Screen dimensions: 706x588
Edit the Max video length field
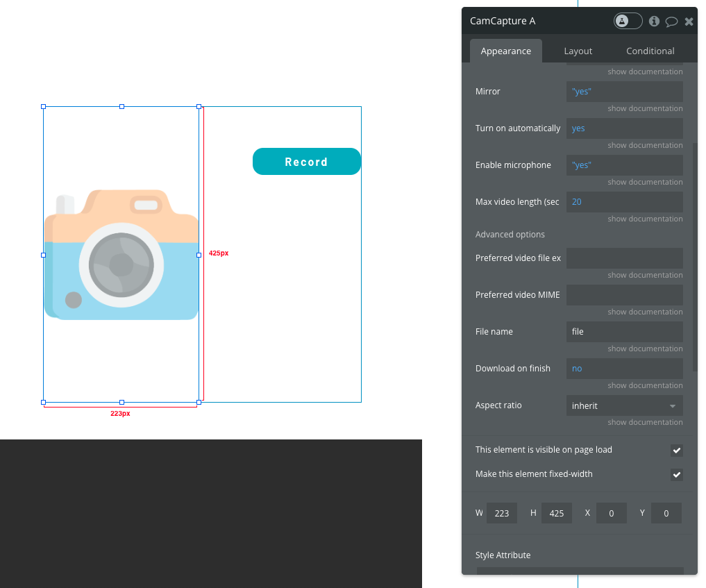coord(625,202)
